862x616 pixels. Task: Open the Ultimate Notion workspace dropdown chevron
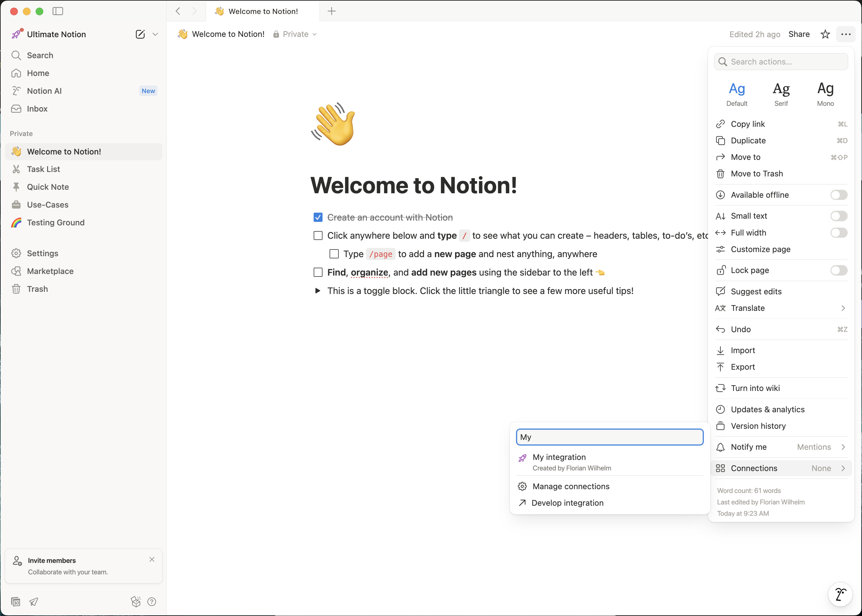click(155, 34)
